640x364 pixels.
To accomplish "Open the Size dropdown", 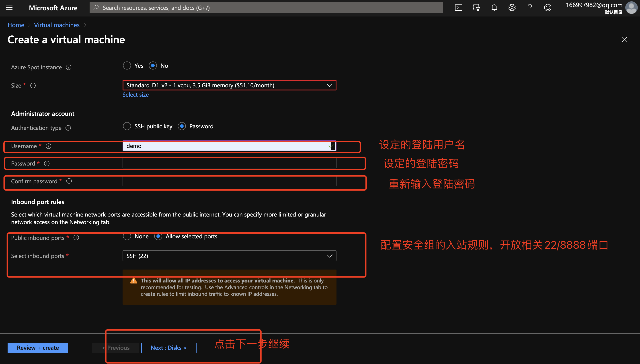I will coord(229,85).
